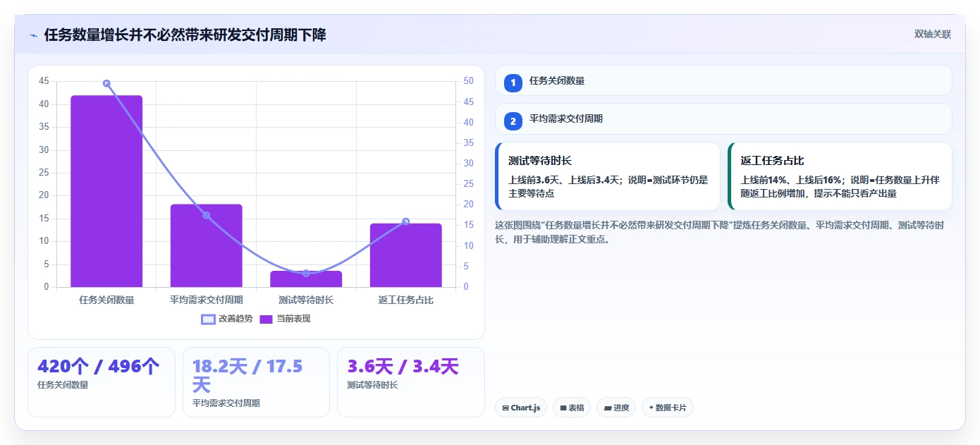Viewport: 980px width, 445px height.
Task: Click the line point on 测试等待时长
Action: click(306, 273)
